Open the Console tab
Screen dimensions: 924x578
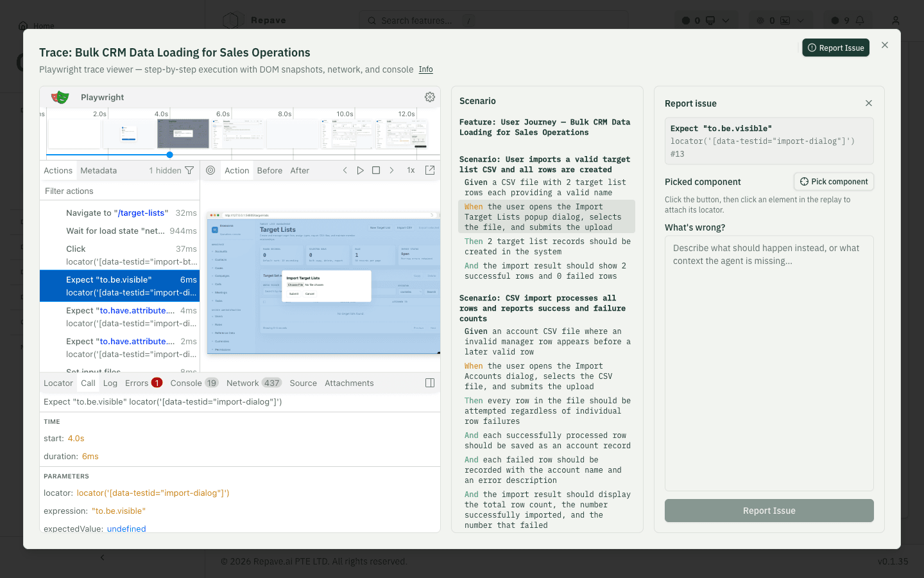tap(194, 383)
